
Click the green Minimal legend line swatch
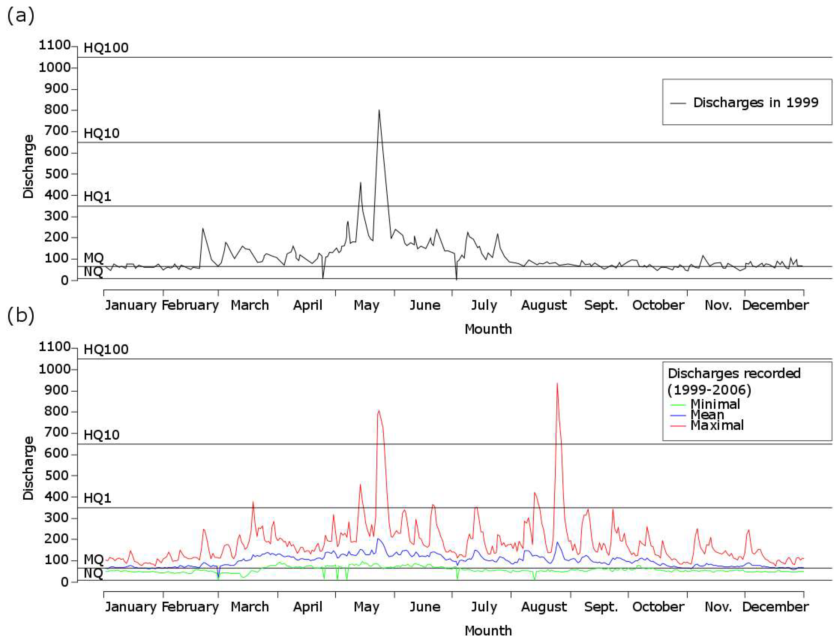pos(678,405)
